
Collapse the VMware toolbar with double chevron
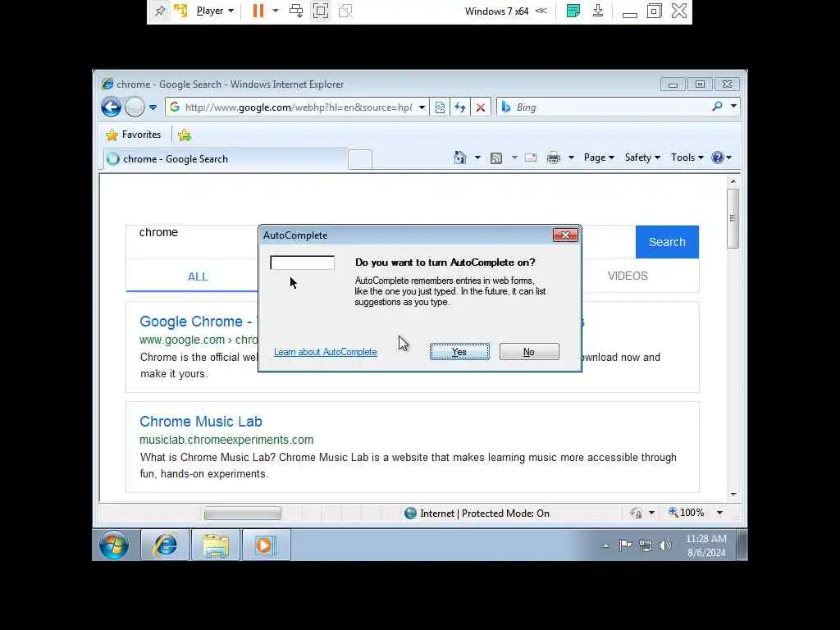tap(541, 11)
